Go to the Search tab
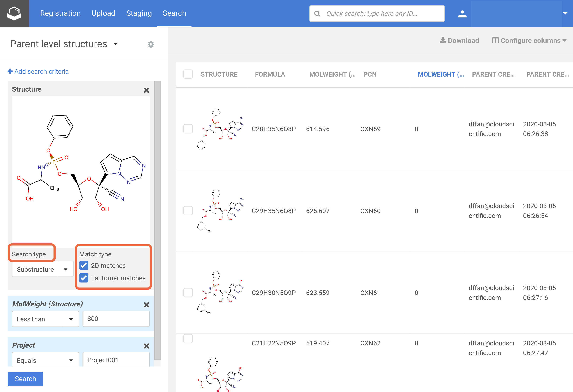The image size is (573, 392). point(174,13)
